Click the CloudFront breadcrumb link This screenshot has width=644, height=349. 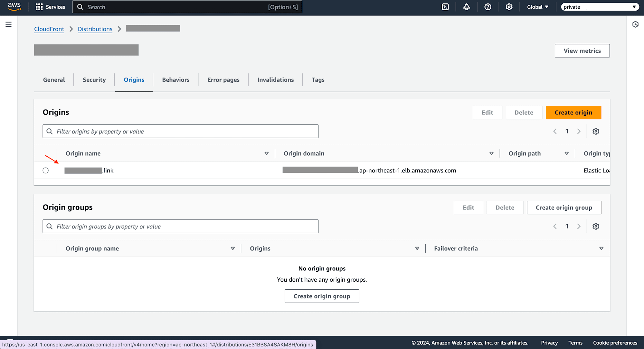click(x=49, y=29)
